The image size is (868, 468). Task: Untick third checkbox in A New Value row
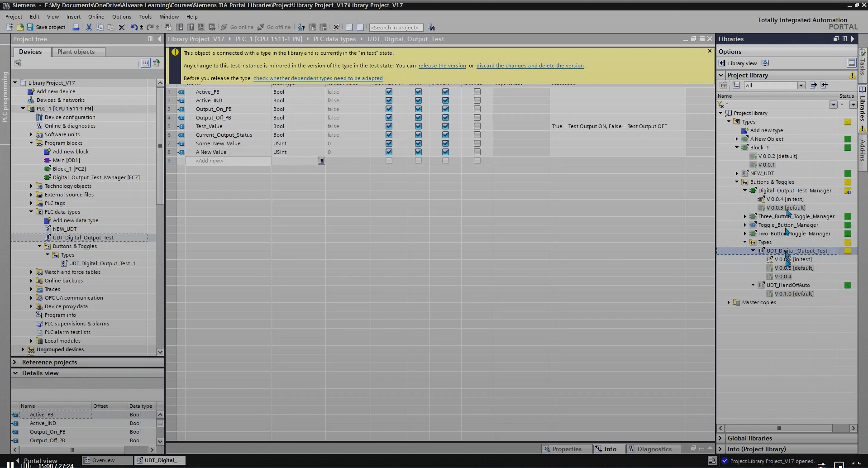[445, 152]
